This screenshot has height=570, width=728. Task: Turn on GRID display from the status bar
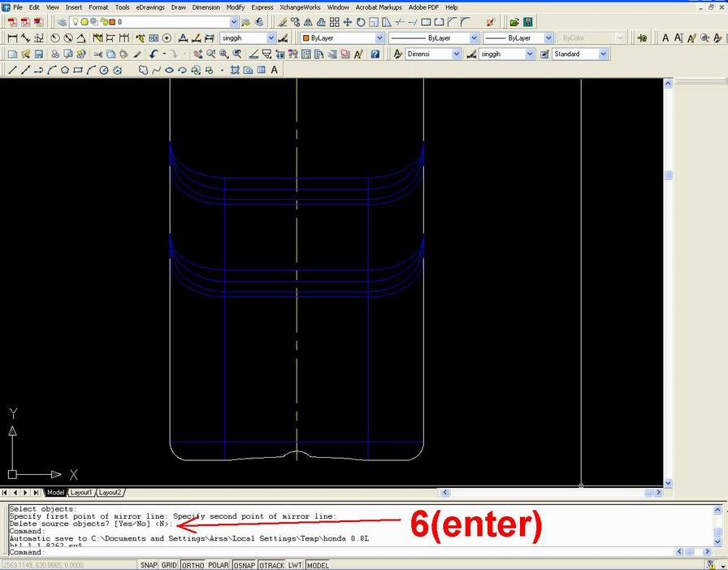pos(168,565)
